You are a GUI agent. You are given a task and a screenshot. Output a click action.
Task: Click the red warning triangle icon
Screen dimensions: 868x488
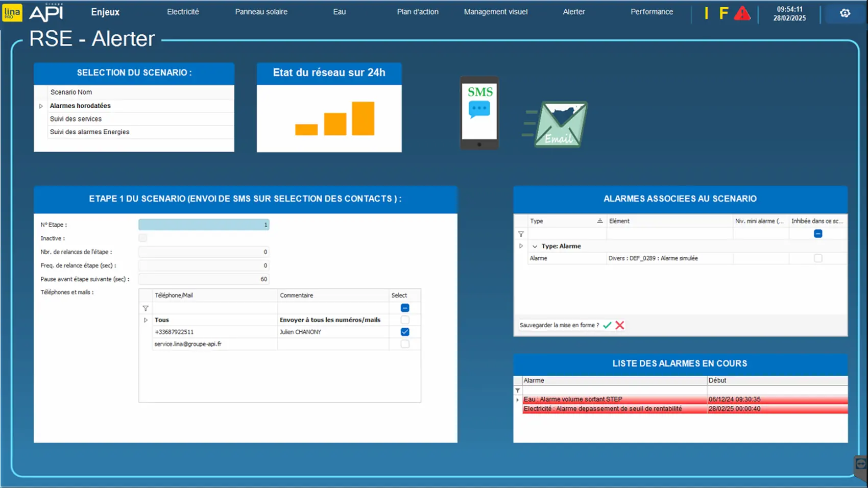coord(742,14)
